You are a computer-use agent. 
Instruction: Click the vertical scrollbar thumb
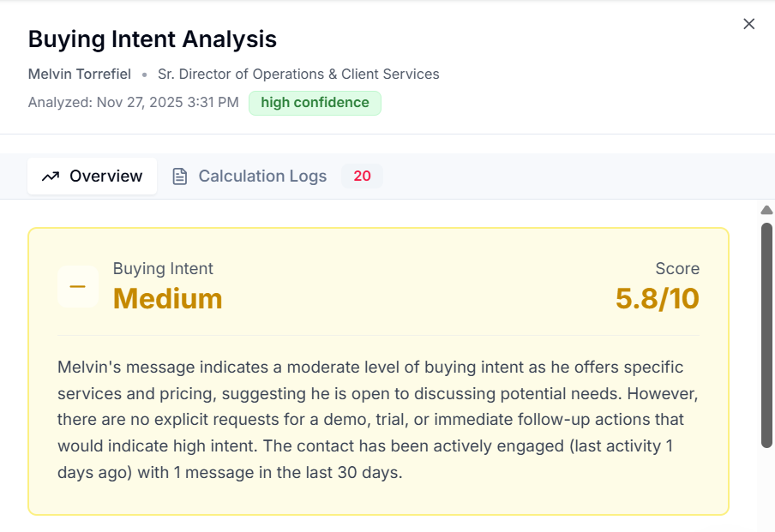[766, 334]
